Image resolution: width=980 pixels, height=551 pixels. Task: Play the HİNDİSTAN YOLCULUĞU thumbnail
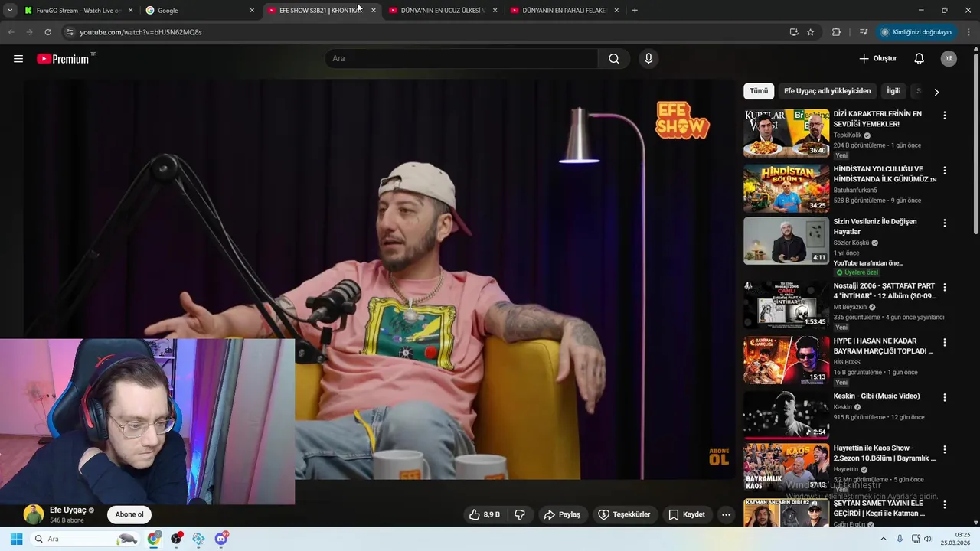coord(786,188)
